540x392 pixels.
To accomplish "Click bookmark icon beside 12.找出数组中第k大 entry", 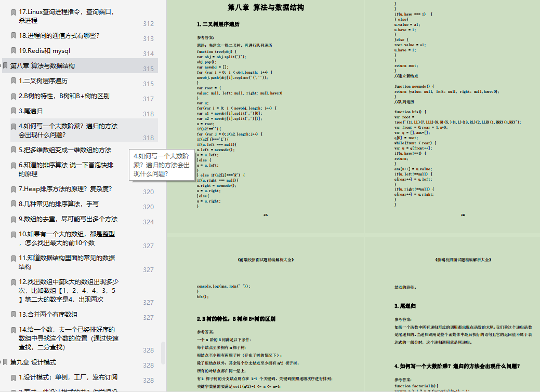I will coord(14,282).
